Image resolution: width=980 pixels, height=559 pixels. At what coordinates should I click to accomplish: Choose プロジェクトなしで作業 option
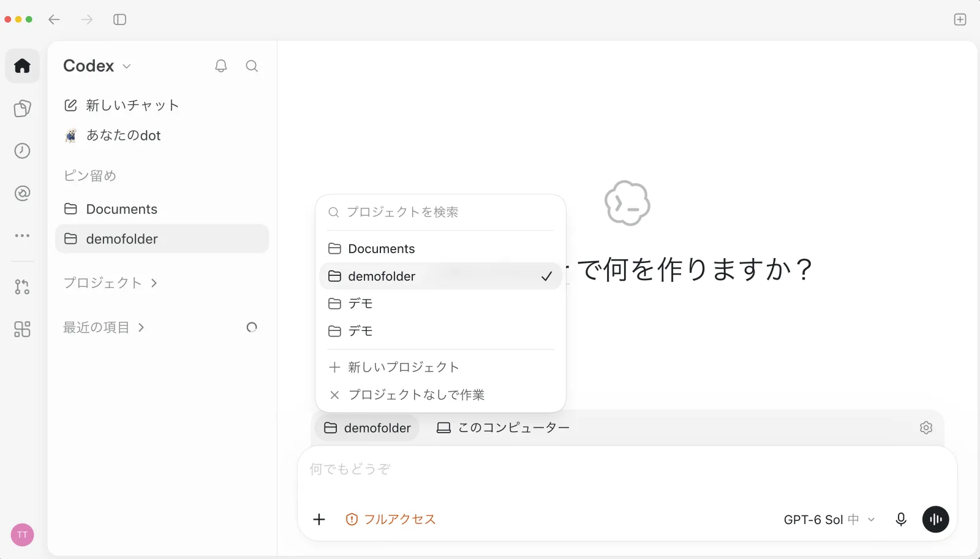[440, 395]
